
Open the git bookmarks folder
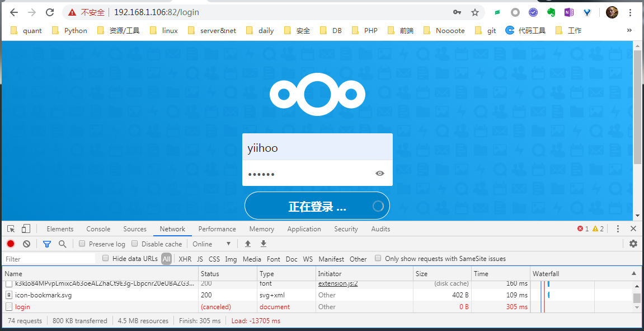click(x=486, y=30)
